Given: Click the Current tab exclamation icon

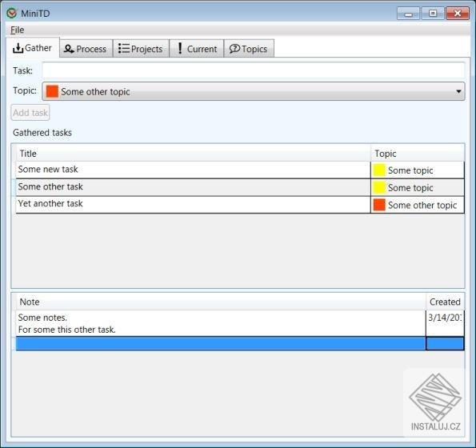Looking at the screenshot, I should coord(180,48).
